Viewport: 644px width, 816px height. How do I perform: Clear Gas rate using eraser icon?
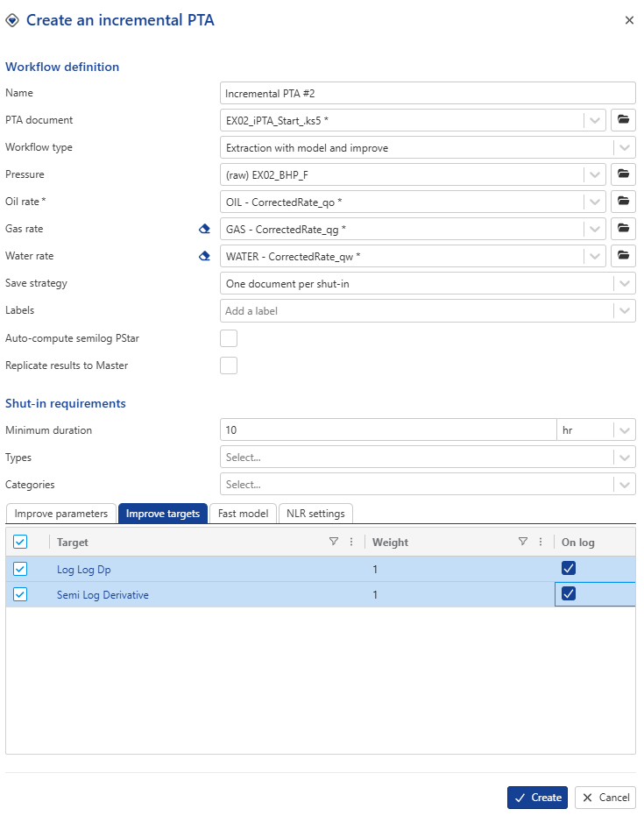coord(205,229)
